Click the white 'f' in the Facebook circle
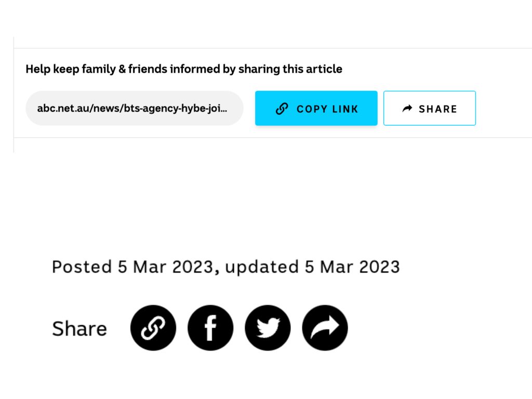Image resolution: width=532 pixels, height=399 pixels. pyautogui.click(x=210, y=328)
